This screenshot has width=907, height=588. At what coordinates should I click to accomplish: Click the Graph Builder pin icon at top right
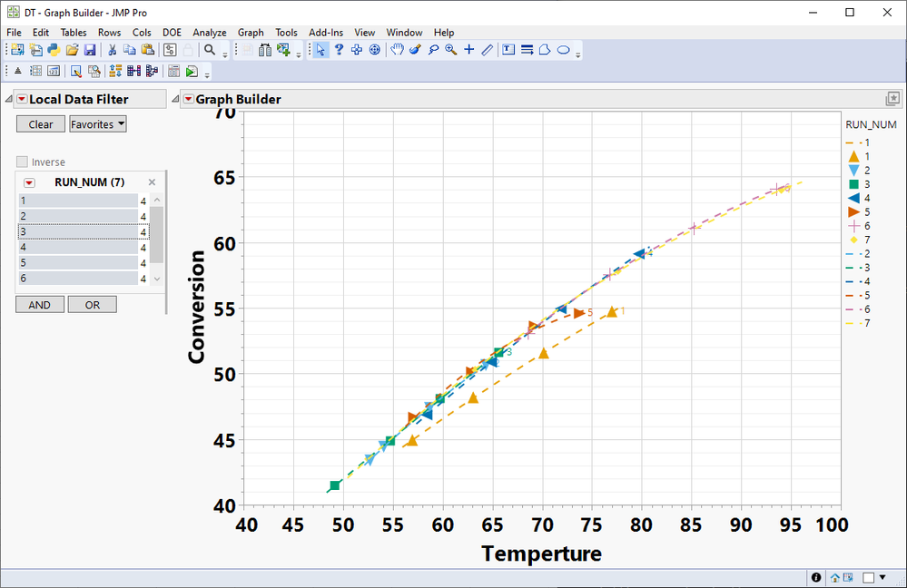click(892, 99)
